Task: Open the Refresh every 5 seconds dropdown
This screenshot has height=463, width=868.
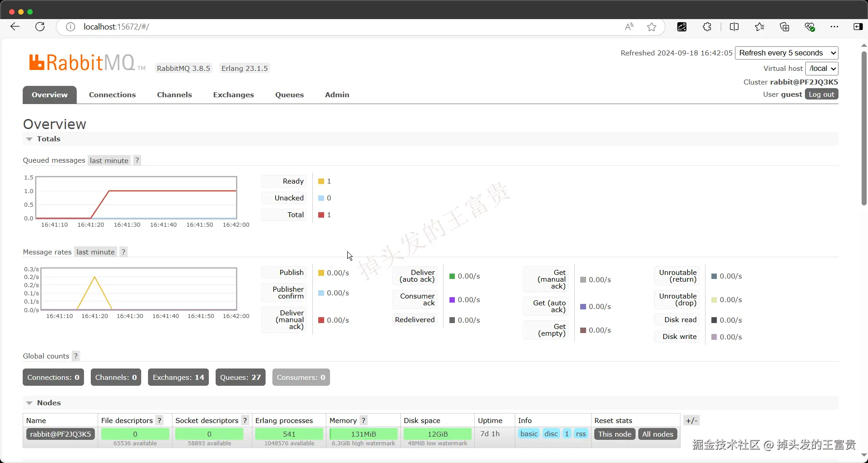Action: 787,53
